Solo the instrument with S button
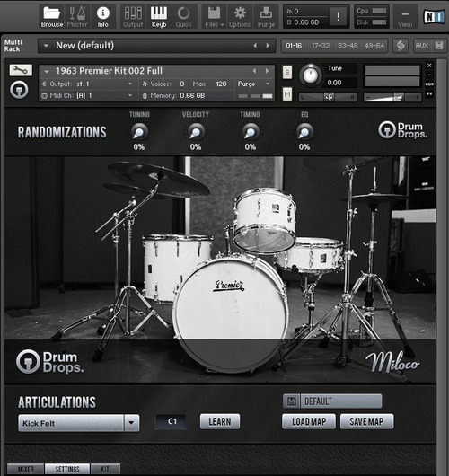449x476 pixels. pyautogui.click(x=287, y=72)
